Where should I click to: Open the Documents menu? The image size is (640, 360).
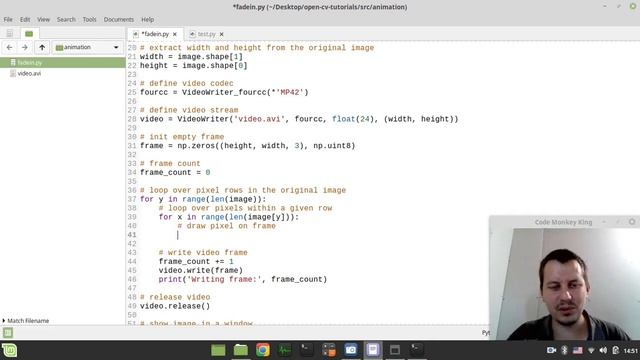tap(118, 20)
